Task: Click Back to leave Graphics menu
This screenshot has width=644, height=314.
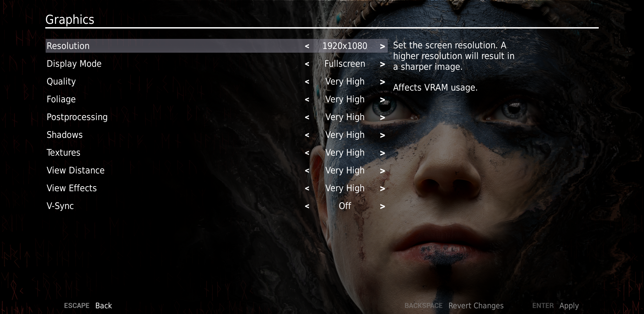Action: (103, 306)
